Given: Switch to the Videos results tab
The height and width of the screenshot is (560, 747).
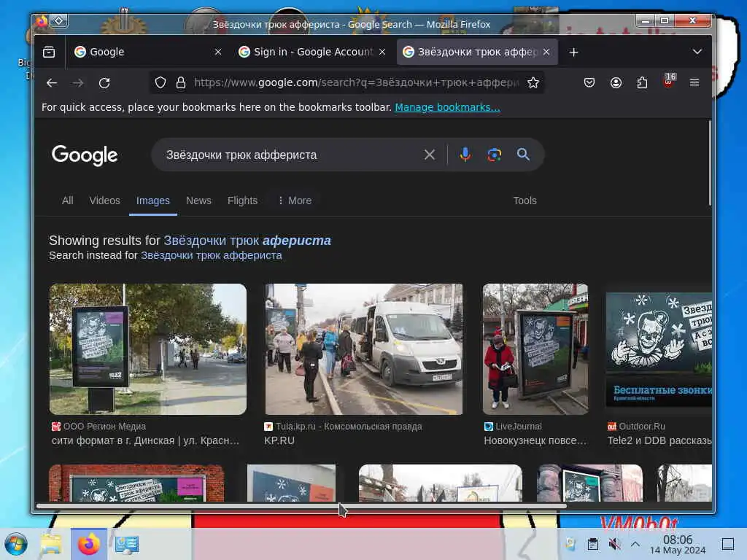Looking at the screenshot, I should tap(105, 201).
